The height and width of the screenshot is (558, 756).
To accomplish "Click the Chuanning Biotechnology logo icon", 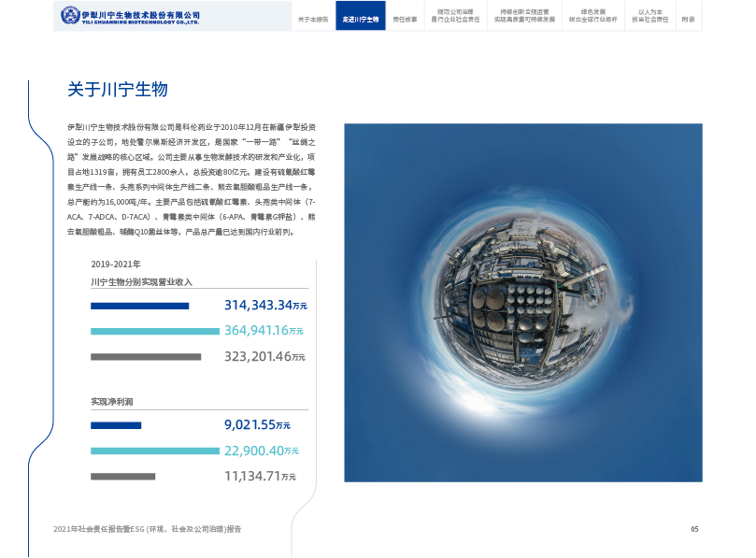I will point(70,16).
